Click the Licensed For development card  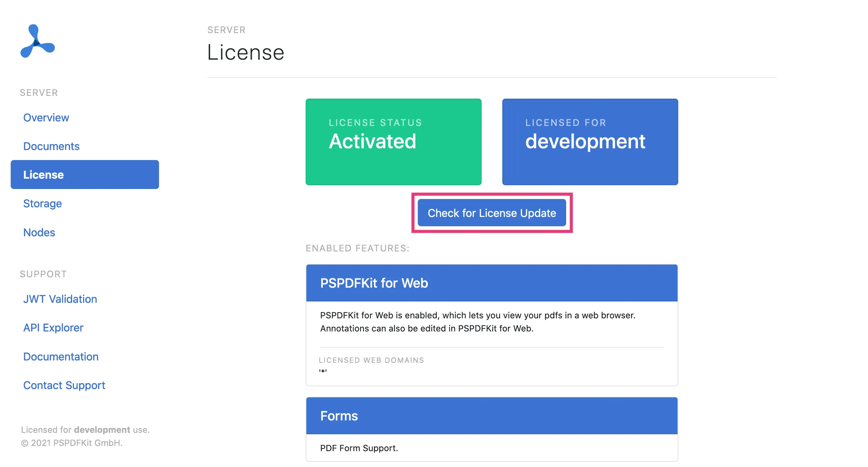pos(590,142)
